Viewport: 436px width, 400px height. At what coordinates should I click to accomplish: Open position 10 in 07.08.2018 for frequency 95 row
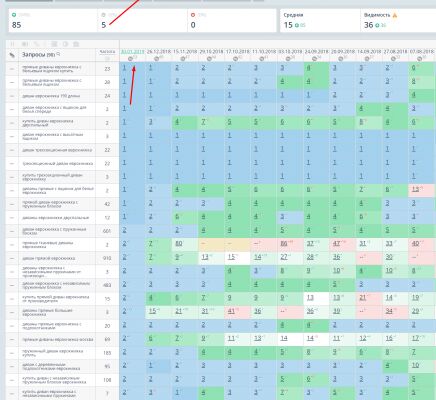coord(415,365)
